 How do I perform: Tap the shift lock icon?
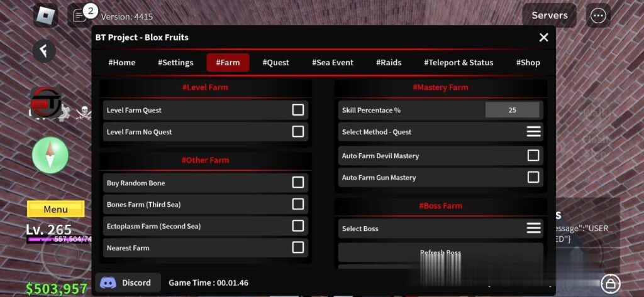(x=608, y=283)
